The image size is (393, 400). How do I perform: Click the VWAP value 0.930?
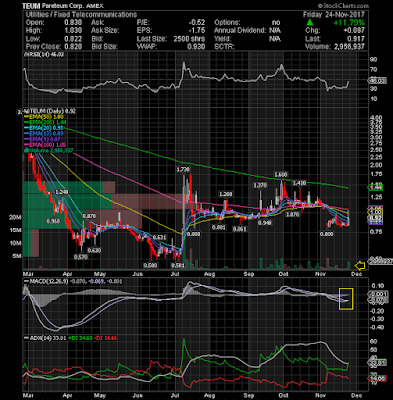click(196, 46)
